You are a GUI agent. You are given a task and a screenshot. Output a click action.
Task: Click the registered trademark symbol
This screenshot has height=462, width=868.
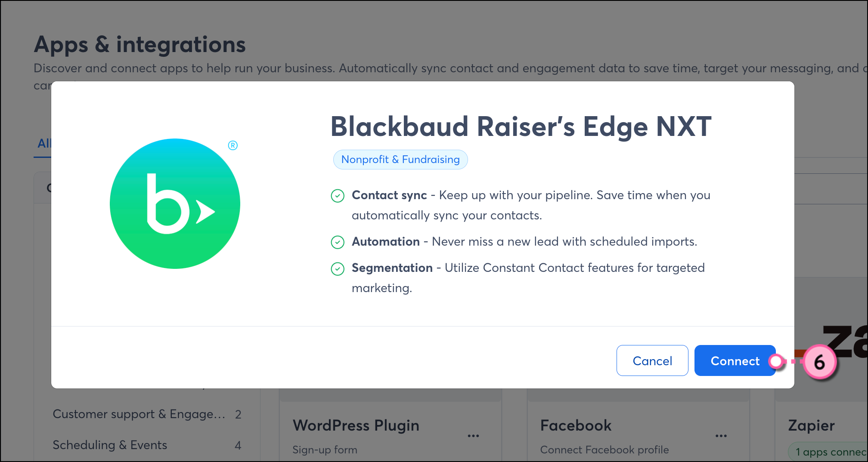point(233,145)
